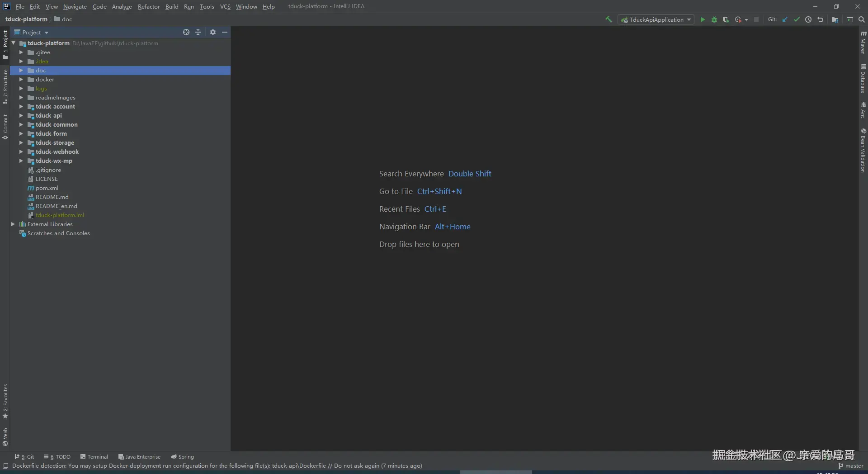Click the Run Anything toolbar icon
The height and width of the screenshot is (474, 868).
[x=849, y=19]
